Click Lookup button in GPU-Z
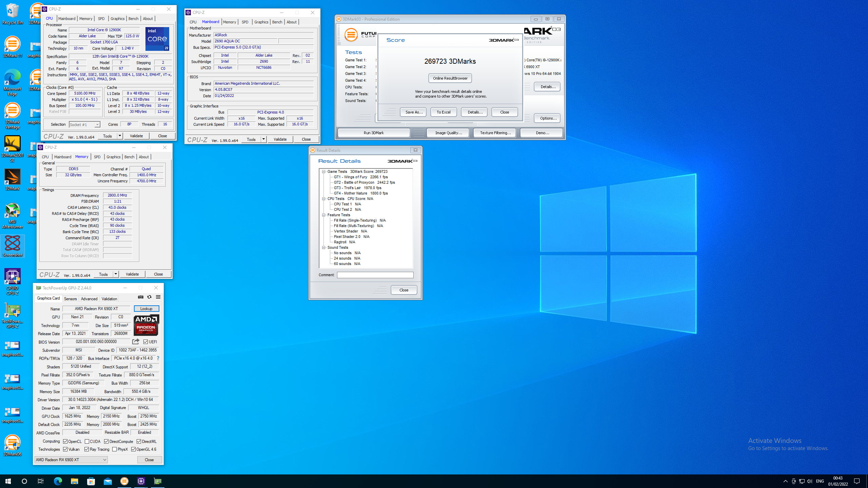Image resolution: width=868 pixels, height=488 pixels. pyautogui.click(x=146, y=309)
